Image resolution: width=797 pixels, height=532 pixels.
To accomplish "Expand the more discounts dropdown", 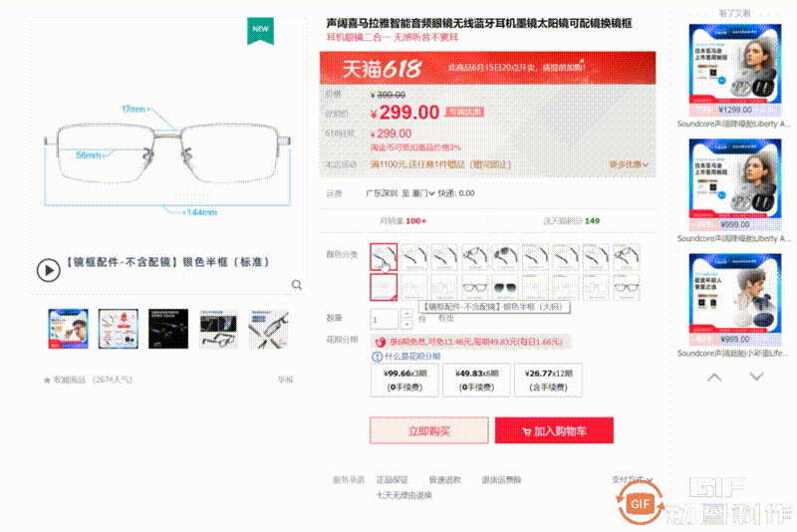I will pyautogui.click(x=629, y=164).
